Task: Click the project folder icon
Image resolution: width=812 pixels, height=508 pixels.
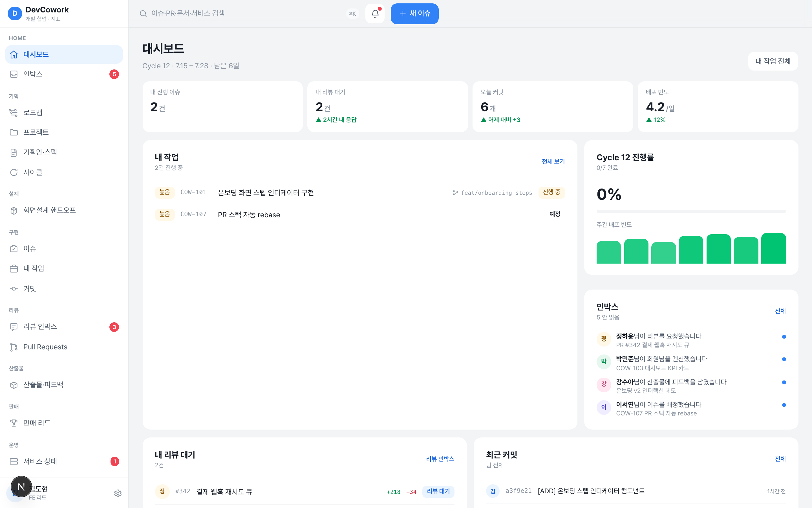Action: pos(14,132)
